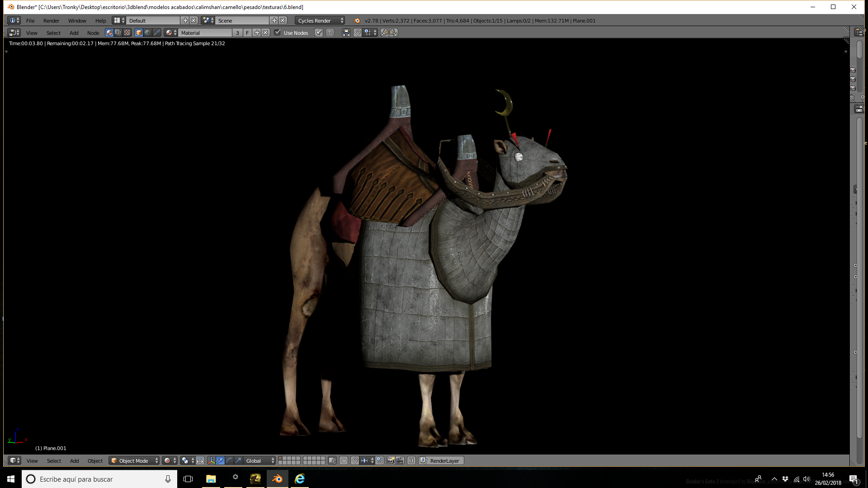The width and height of the screenshot is (868, 488).
Task: Click the Material name field
Action: pyautogui.click(x=206, y=33)
